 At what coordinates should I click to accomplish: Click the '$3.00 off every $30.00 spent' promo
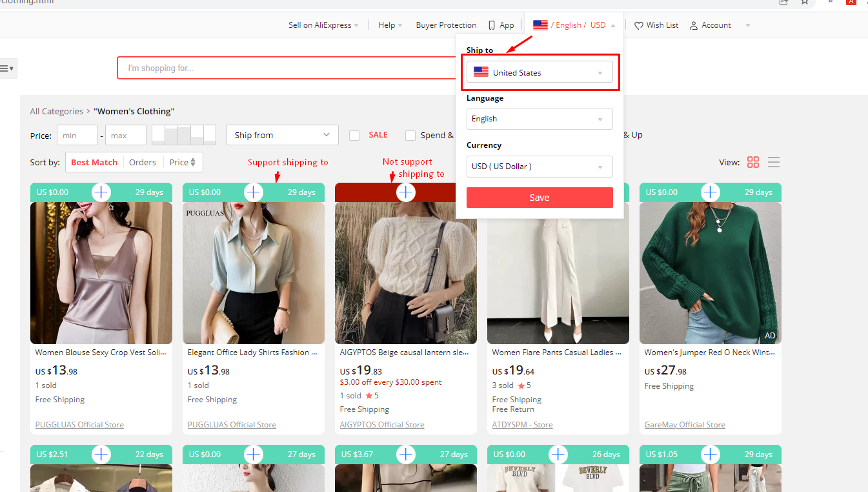pyautogui.click(x=391, y=382)
